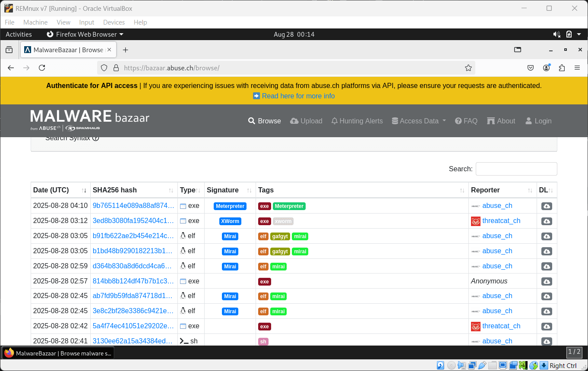Open the Firefox account icon

click(547, 68)
